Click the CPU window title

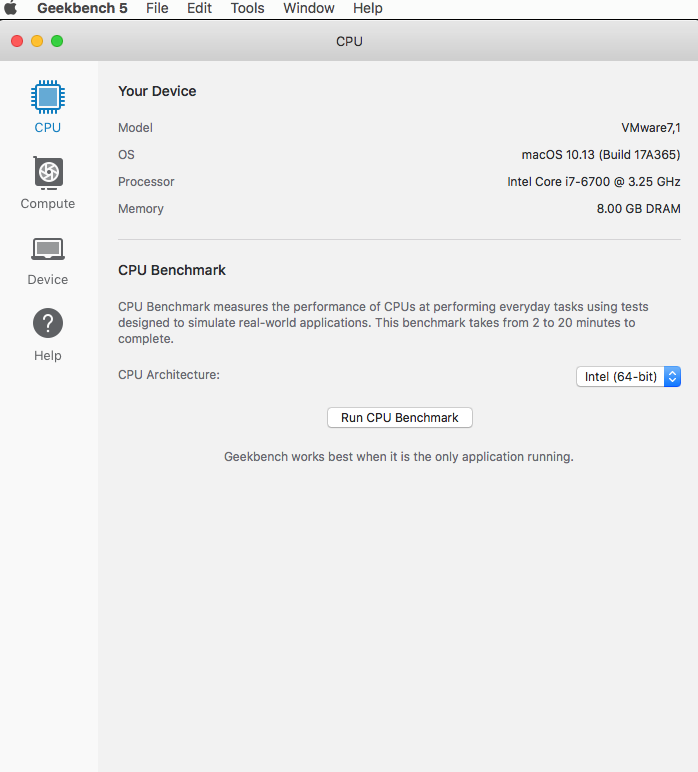tap(349, 41)
